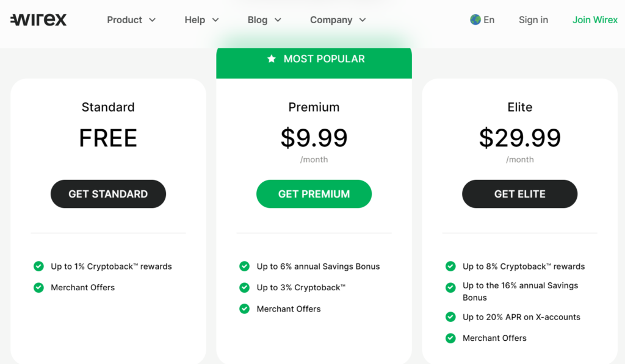
Task: Expand the Help dropdown chevron
Action: [x=215, y=20]
